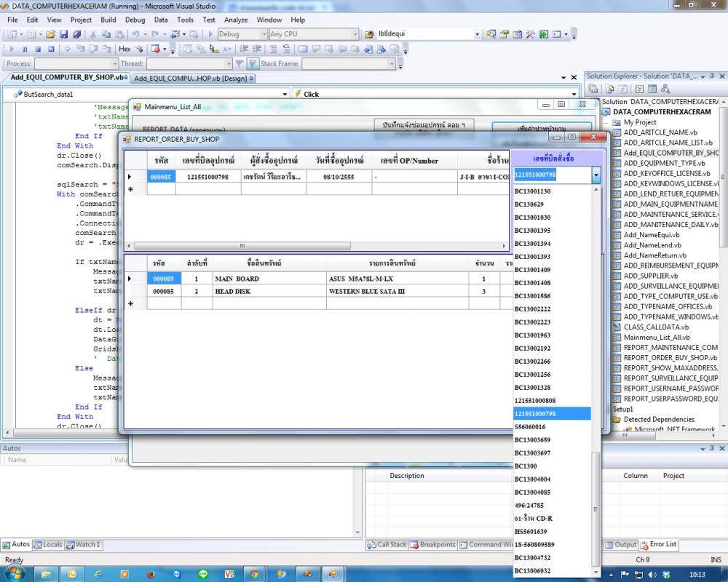
Task: Click the Windows Start button
Action: (14, 574)
